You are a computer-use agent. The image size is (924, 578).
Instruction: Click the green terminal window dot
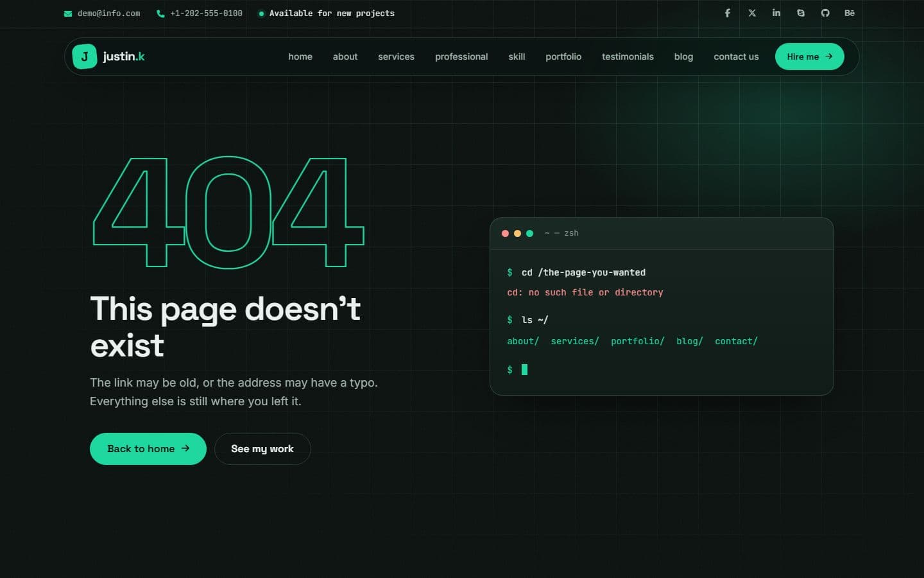pyautogui.click(x=529, y=234)
